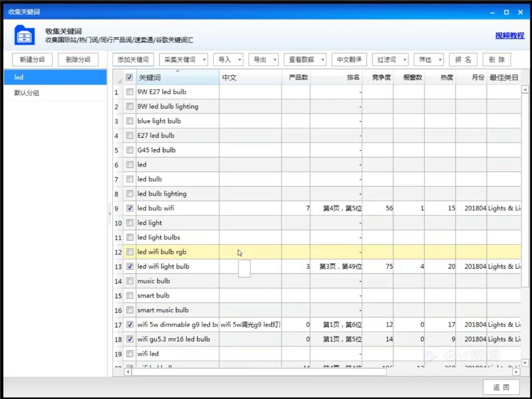Viewport: 532px width, 399px height.
Task: Click row number 6 header
Action: (x=117, y=165)
